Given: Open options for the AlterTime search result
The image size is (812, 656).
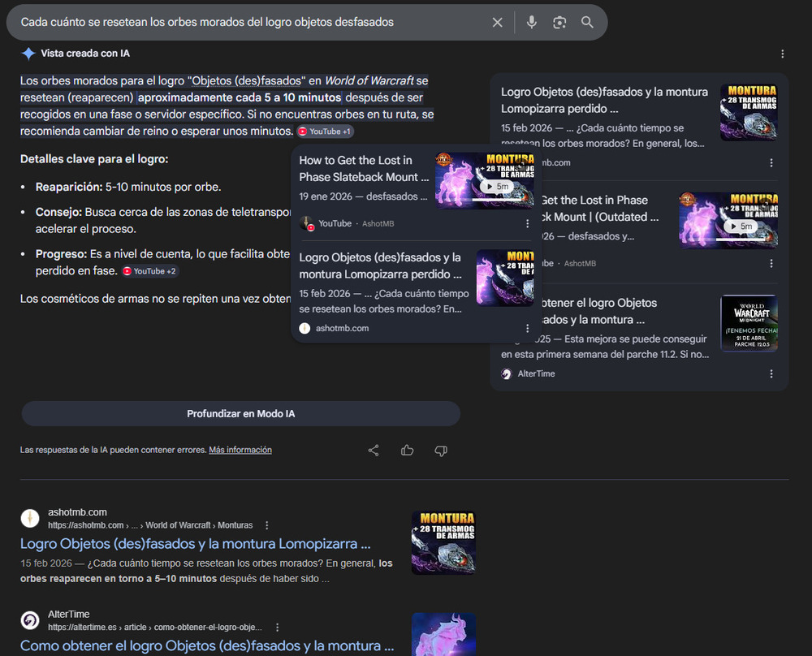Looking at the screenshot, I should coord(277,628).
